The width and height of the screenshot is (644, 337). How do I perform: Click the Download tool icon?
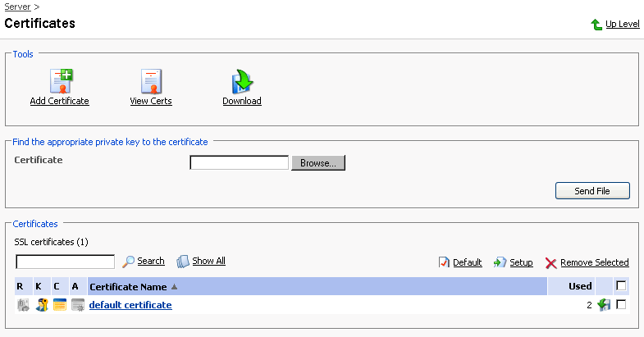[242, 81]
